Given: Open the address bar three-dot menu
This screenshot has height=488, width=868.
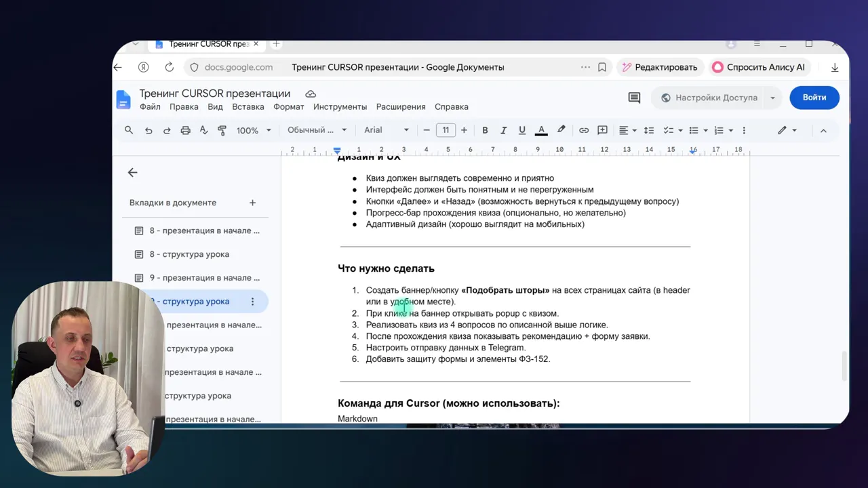Looking at the screenshot, I should coord(585,67).
